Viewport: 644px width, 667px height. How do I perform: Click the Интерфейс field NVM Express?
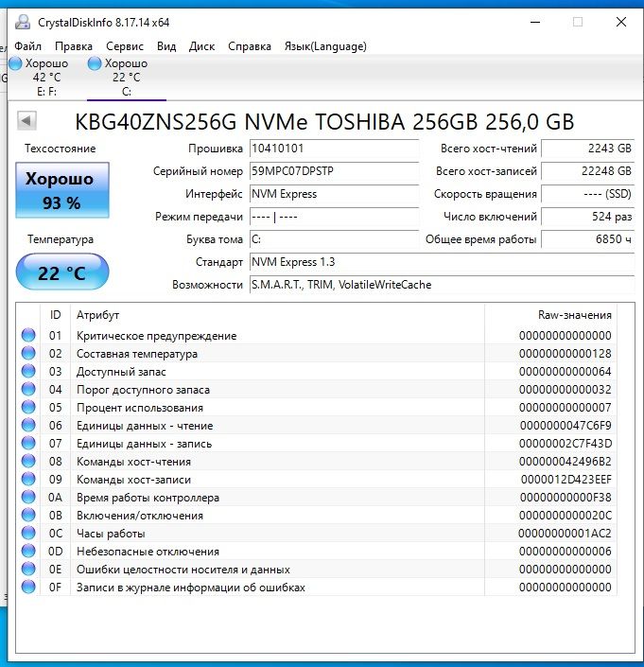[x=334, y=194]
